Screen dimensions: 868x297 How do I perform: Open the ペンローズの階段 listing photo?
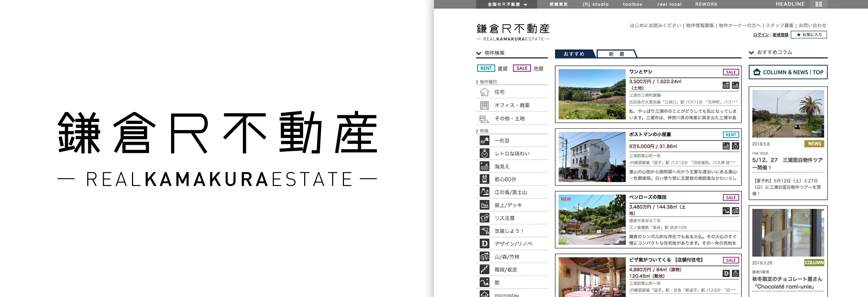592,220
